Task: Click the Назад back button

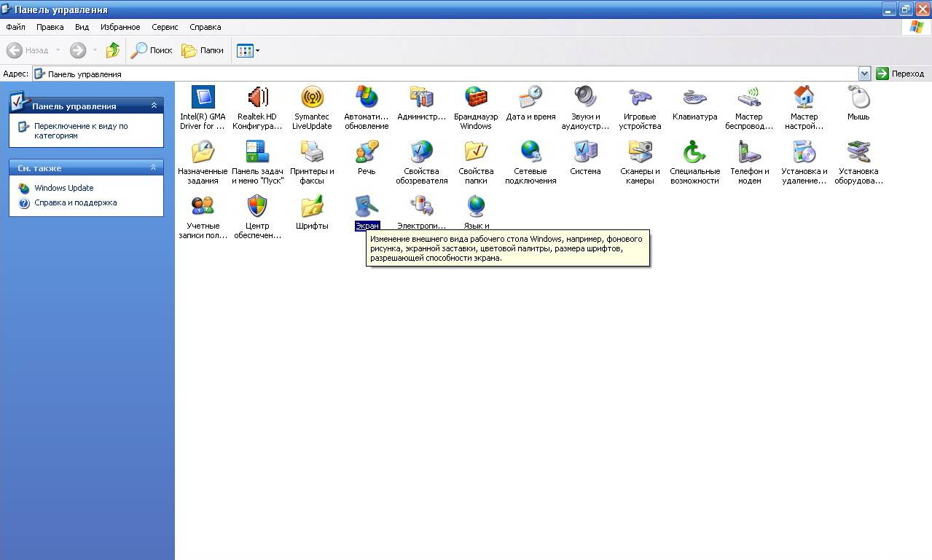Action: coord(28,50)
